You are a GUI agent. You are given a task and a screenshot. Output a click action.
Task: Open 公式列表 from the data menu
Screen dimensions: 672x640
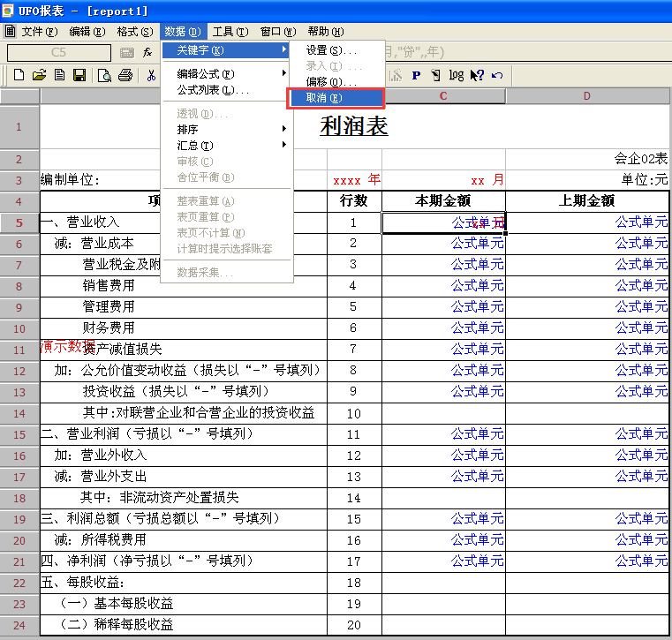pos(214,90)
